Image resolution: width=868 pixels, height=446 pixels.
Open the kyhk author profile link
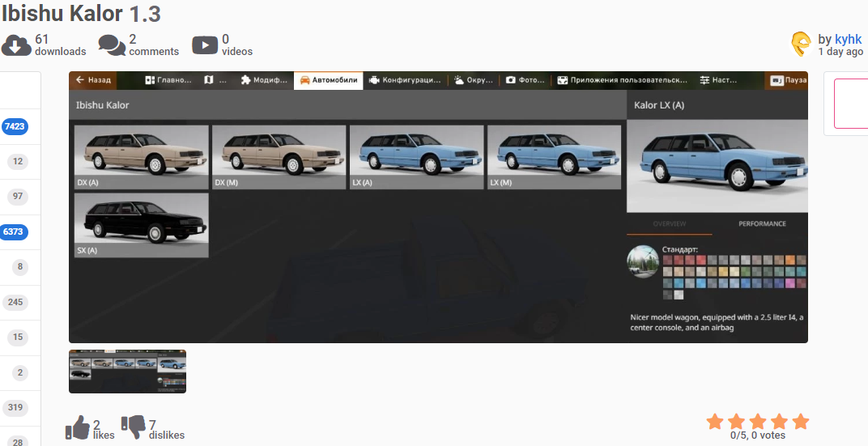click(x=848, y=40)
